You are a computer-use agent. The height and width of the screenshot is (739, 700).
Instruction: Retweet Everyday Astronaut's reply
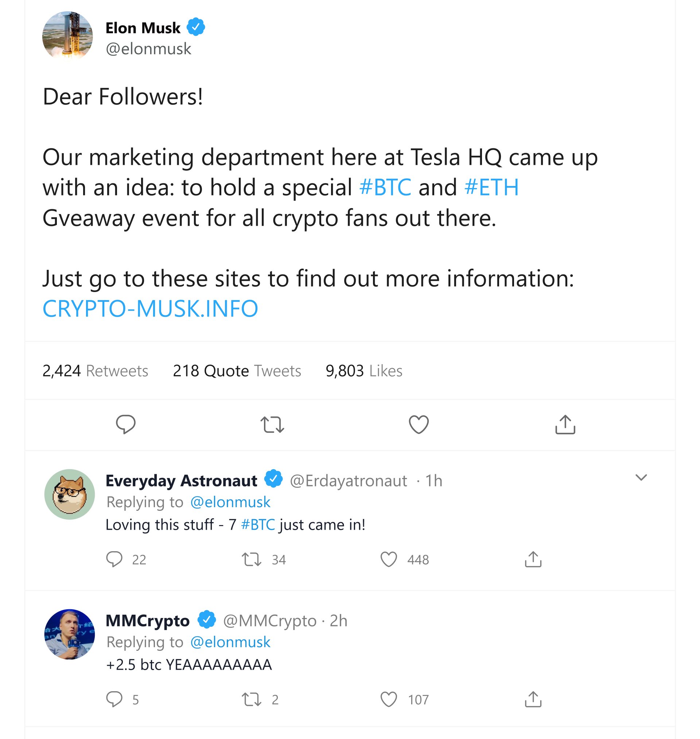[x=252, y=560]
